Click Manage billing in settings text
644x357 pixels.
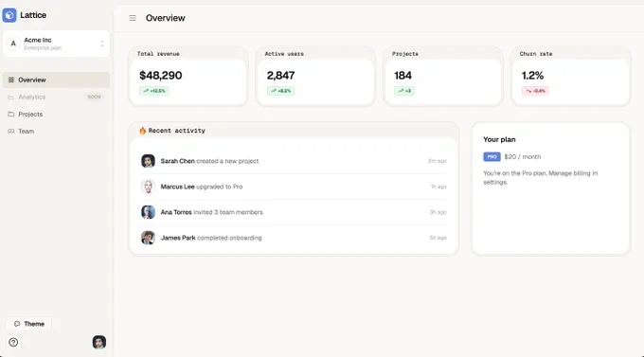point(541,177)
